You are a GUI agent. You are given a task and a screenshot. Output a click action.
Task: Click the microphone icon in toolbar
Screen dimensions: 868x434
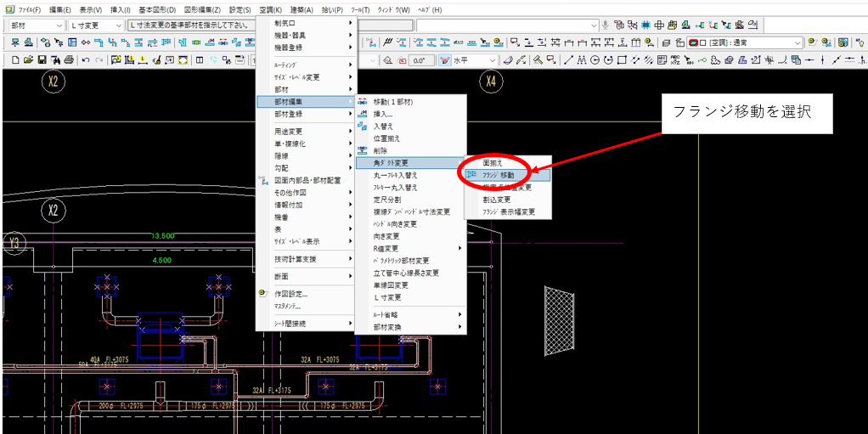point(606,25)
